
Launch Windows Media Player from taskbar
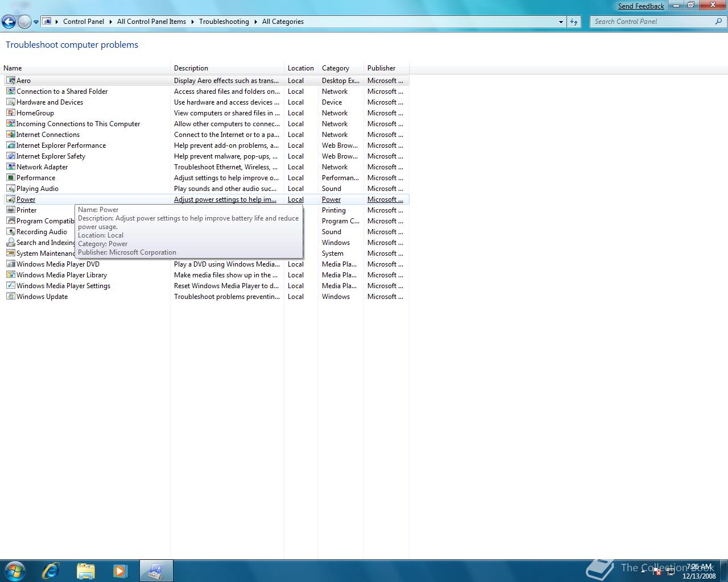120,571
